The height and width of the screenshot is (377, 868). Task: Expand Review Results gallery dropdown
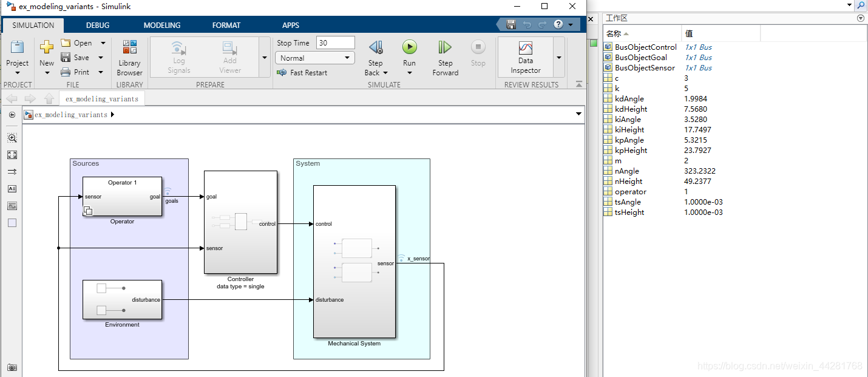(558, 58)
